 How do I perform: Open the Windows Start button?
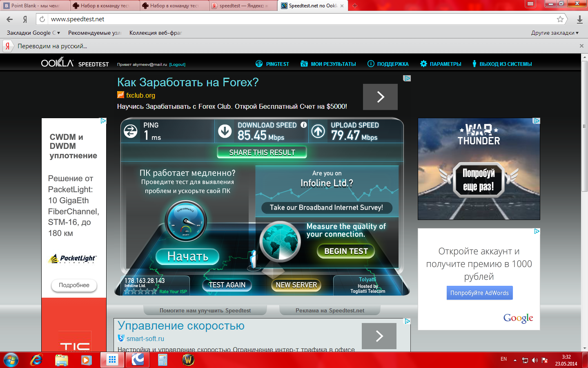click(11, 360)
